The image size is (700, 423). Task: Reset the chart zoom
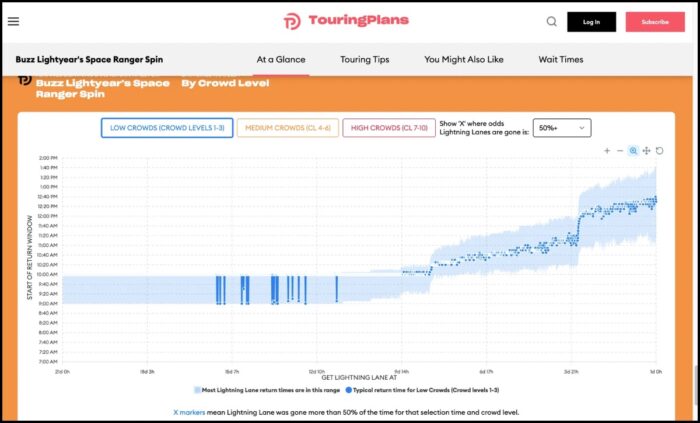coord(659,151)
